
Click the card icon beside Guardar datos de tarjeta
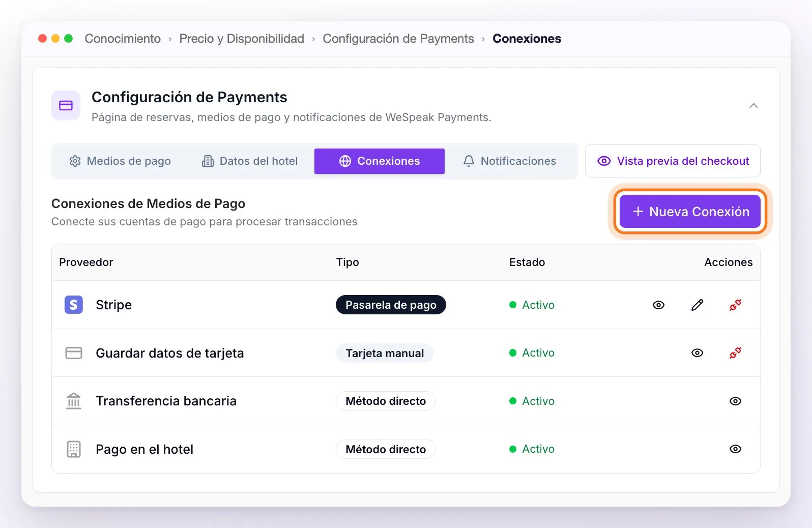[74, 353]
